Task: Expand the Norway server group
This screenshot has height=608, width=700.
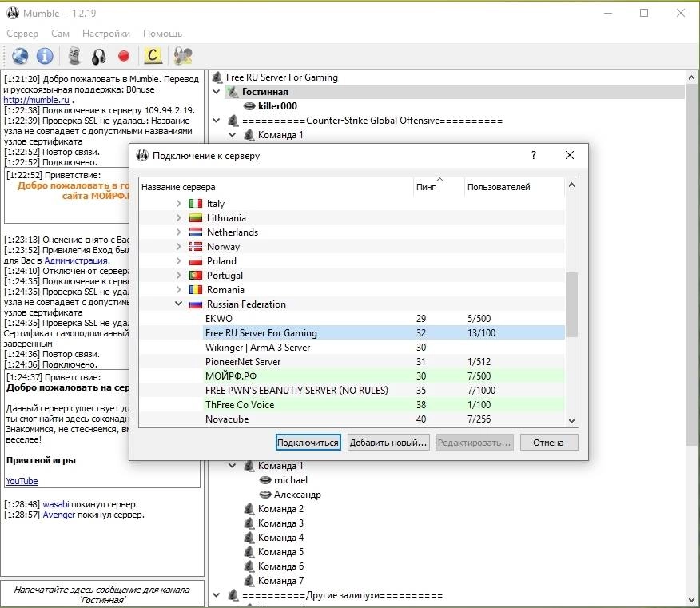Action: (178, 246)
